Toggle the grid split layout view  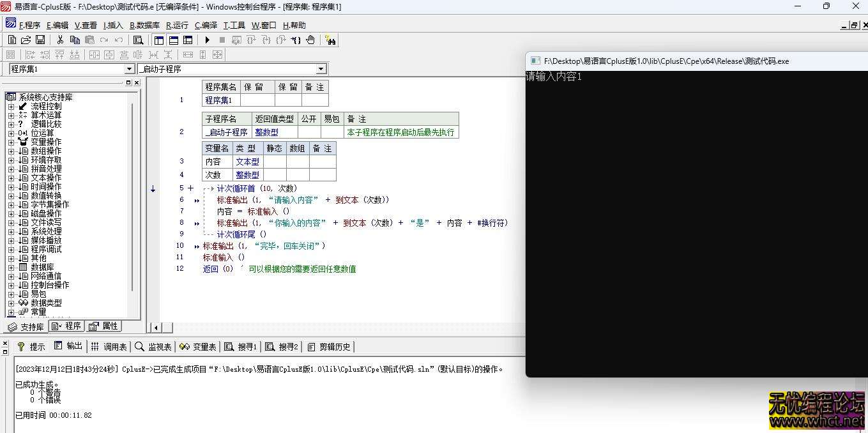(188, 40)
